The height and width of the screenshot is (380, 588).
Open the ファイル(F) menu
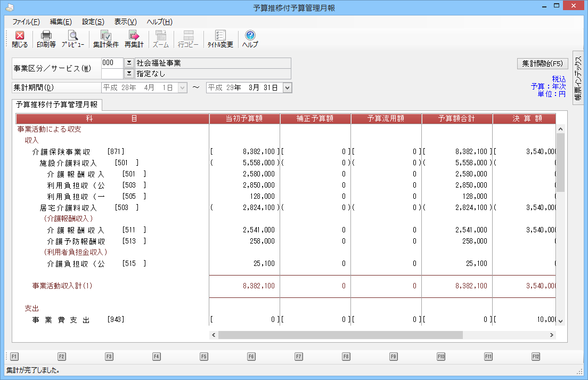26,22
